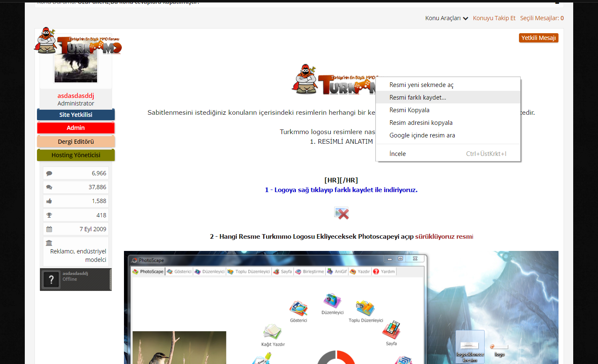Click the '7 Eyl 2009' join date text
Image resolution: width=598 pixels, height=364 pixels.
(93, 229)
